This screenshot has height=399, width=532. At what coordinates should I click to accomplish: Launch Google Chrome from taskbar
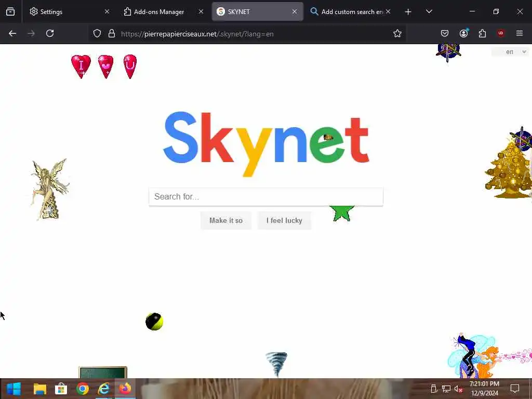point(83,389)
